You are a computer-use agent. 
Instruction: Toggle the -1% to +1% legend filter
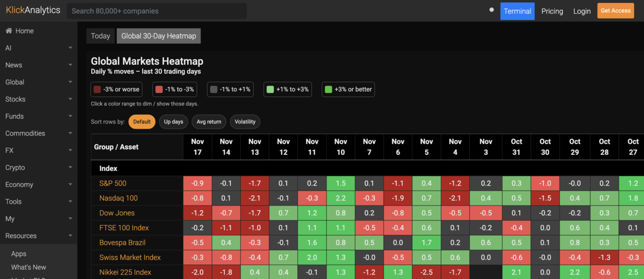231,89
